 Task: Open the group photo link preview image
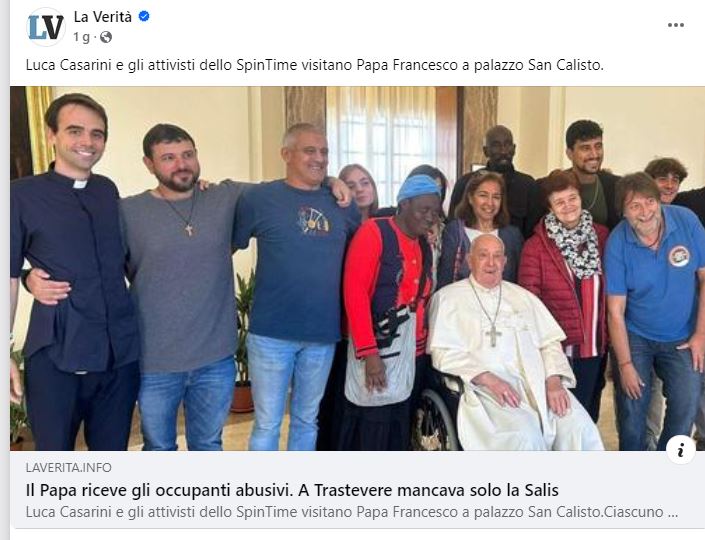(x=357, y=268)
